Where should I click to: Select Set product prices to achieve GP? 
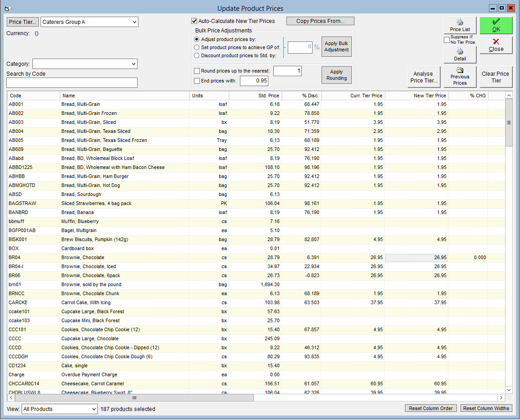[197, 47]
